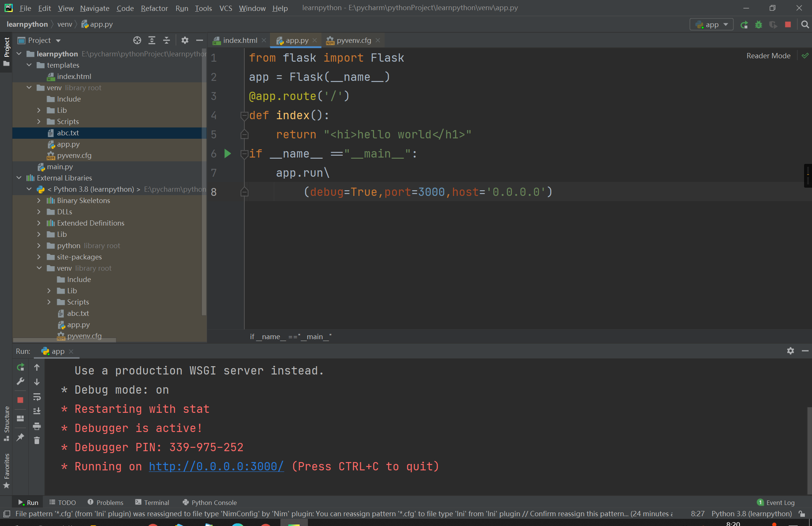Print the Run console output
The image size is (812, 526).
(x=37, y=426)
